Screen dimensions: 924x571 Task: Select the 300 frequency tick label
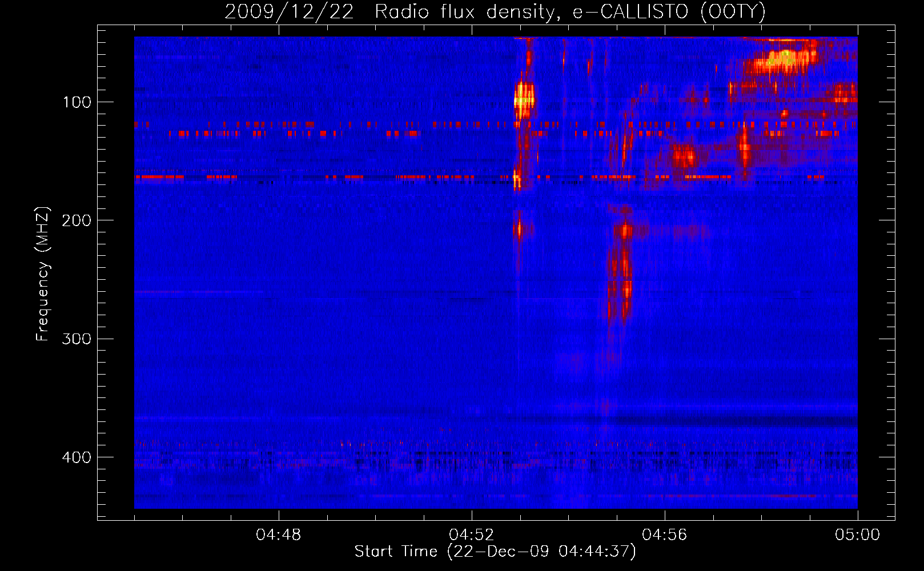(x=77, y=339)
